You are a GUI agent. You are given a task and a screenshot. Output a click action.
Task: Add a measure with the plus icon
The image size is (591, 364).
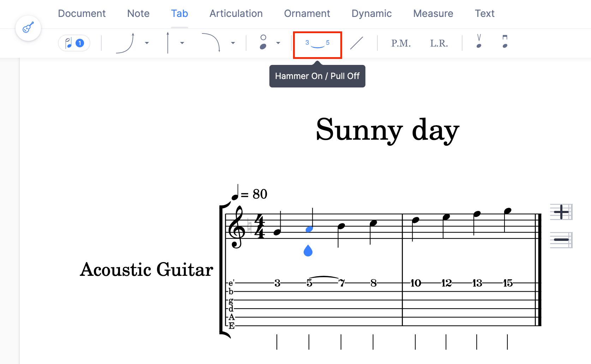click(561, 212)
